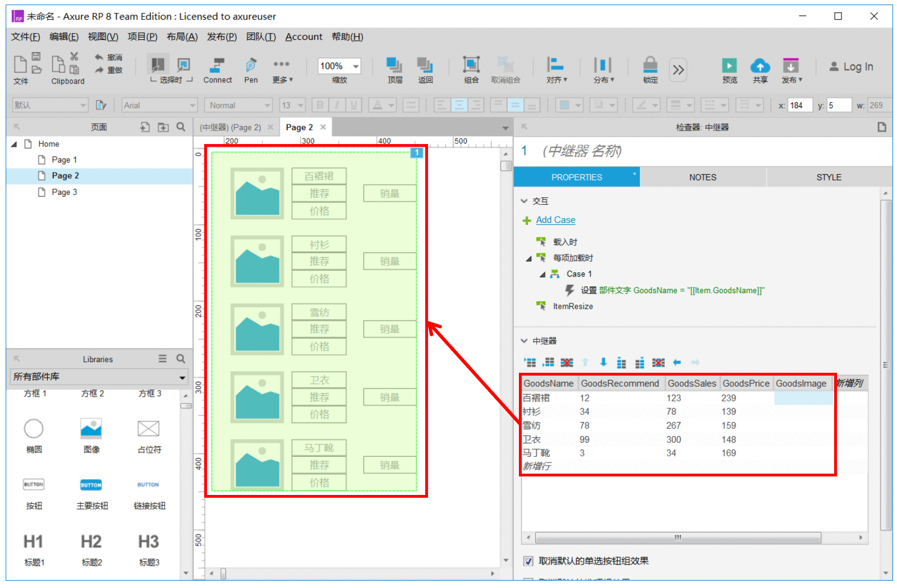The width and height of the screenshot is (897, 588).
Task: Toggle italic formatting
Action: click(x=337, y=105)
